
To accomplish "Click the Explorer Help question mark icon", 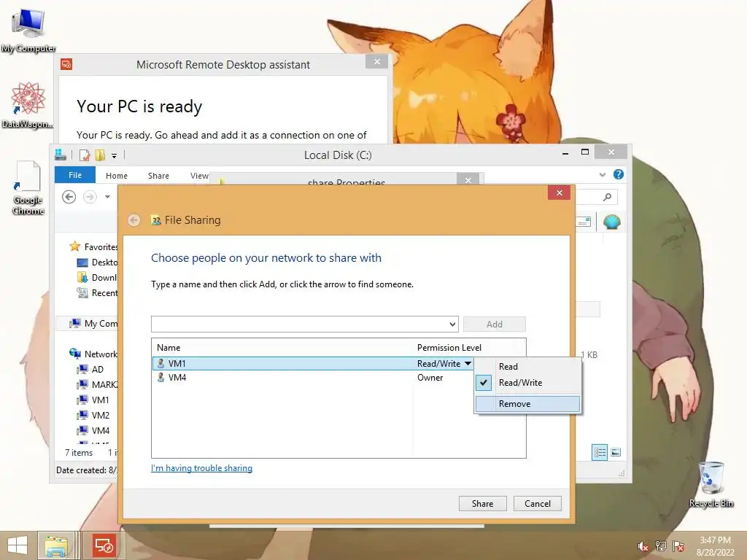I will pos(619,174).
